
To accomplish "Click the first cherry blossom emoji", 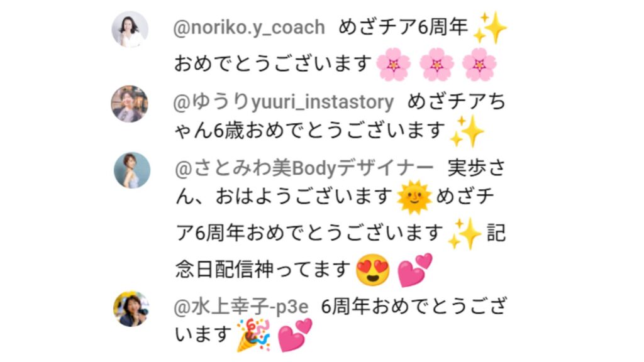I will (394, 65).
